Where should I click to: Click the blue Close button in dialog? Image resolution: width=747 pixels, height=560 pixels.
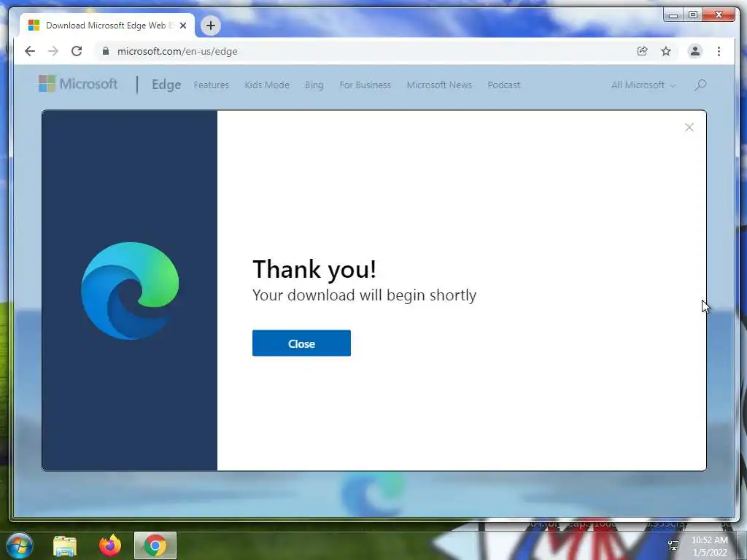301,343
